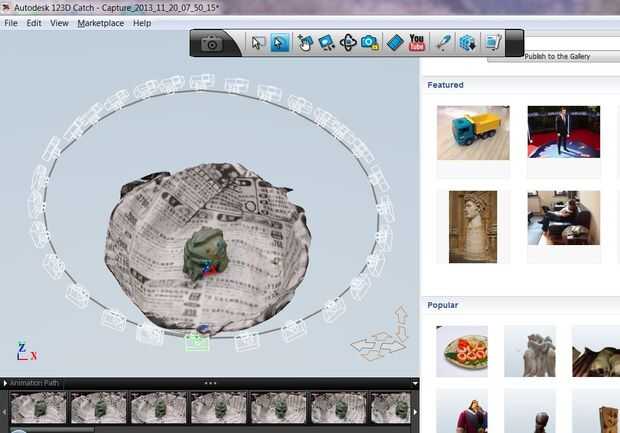This screenshot has height=433, width=620.
Task: Click the camera lock icon
Action: [x=370, y=42]
